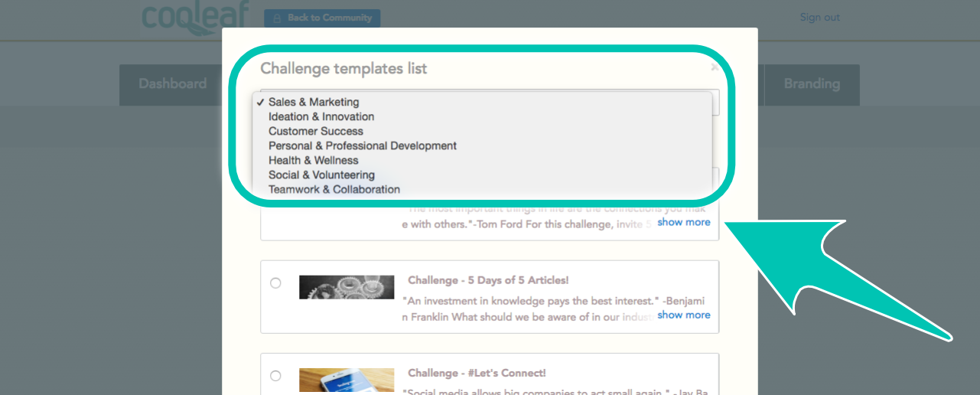This screenshot has width=980, height=395.
Task: Click the lock icon on Back to Community
Action: coord(277,18)
